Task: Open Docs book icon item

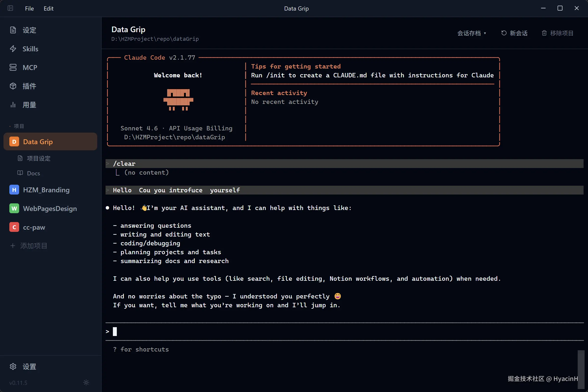Action: tap(20, 173)
